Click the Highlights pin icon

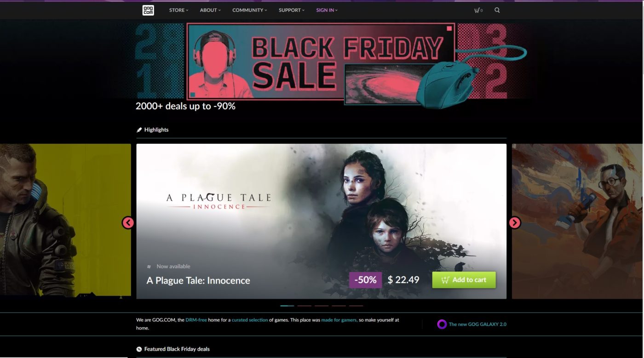(x=139, y=130)
